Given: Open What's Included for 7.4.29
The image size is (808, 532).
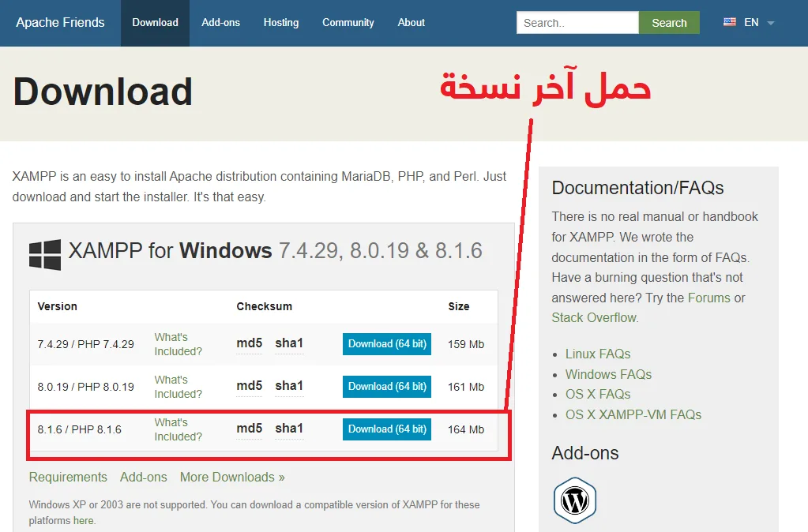Looking at the screenshot, I should (179, 344).
